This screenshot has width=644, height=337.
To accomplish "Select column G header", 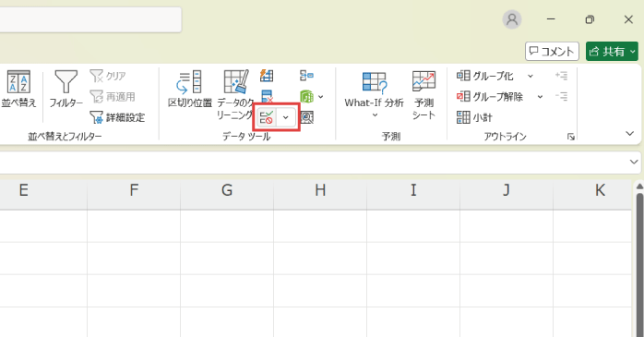I will point(227,190).
